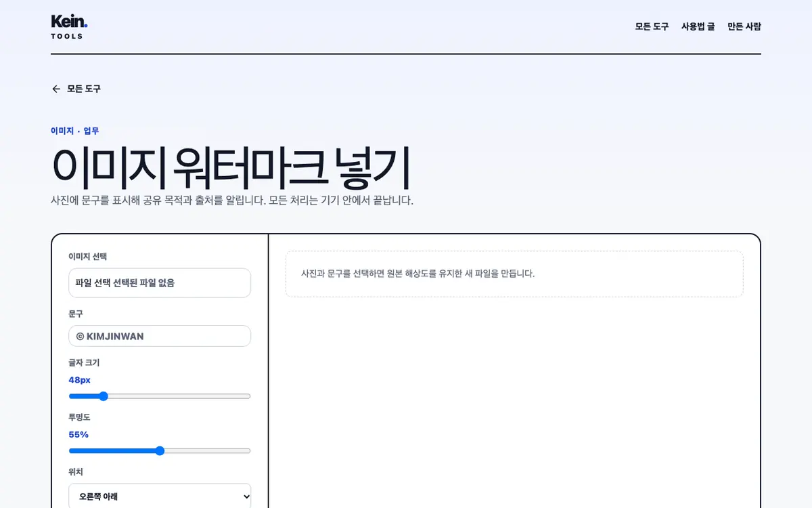The height and width of the screenshot is (508, 812).
Task: Go back via the ← 모든 도구 link
Action: (76, 89)
